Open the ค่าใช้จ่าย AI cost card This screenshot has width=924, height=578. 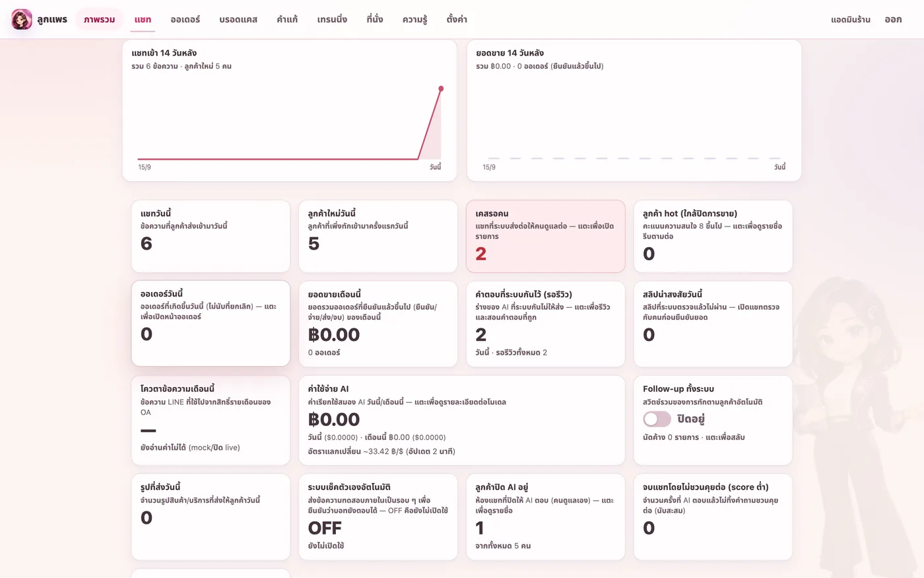pos(462,420)
